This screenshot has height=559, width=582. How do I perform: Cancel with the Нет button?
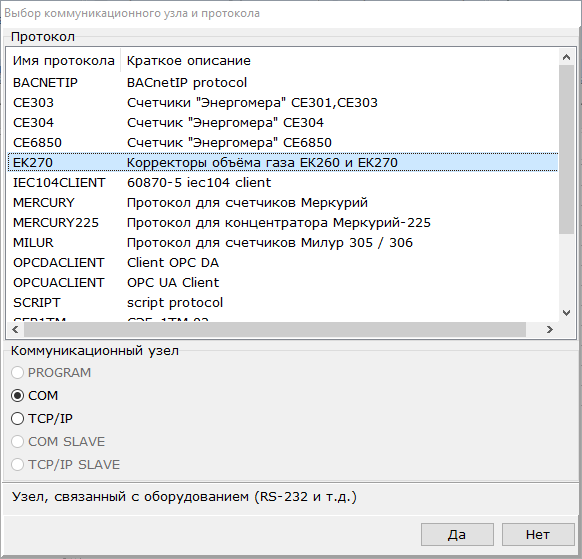(x=537, y=535)
